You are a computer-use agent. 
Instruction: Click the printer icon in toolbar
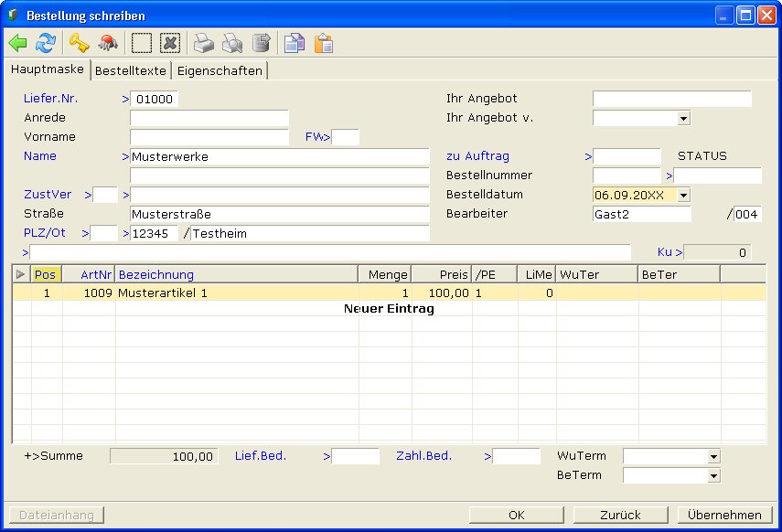tap(203, 43)
